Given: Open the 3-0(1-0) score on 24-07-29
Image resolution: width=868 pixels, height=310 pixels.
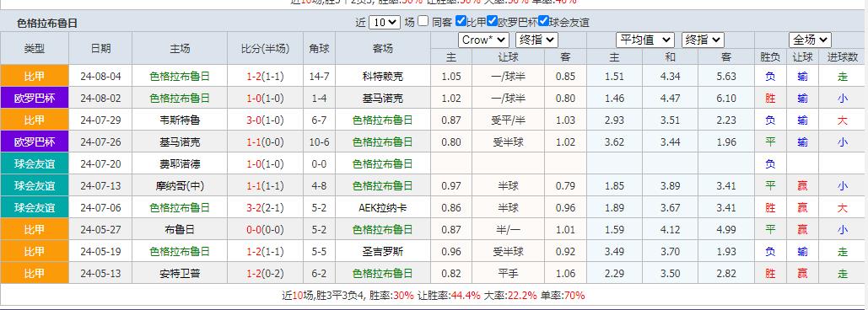Looking at the screenshot, I should tap(265, 120).
